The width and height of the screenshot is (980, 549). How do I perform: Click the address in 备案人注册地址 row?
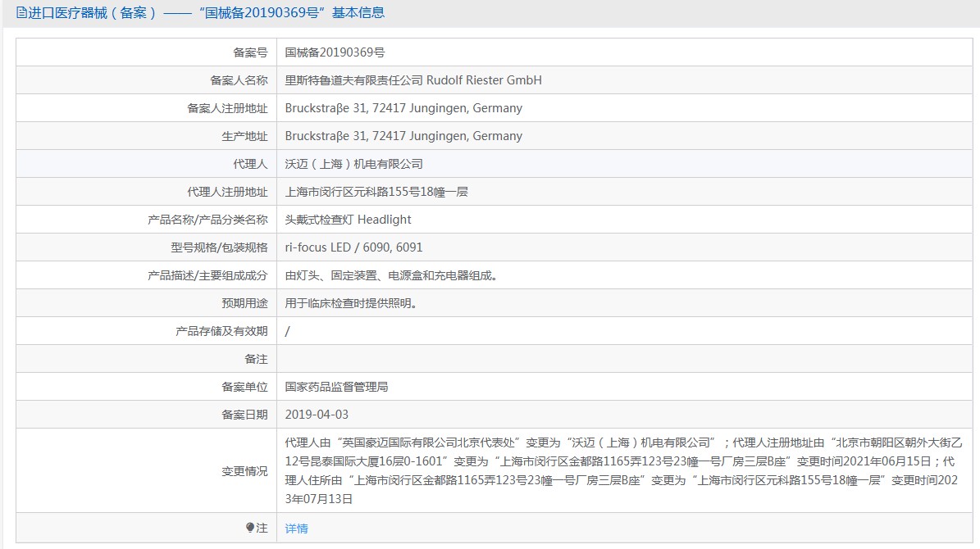[x=403, y=108]
